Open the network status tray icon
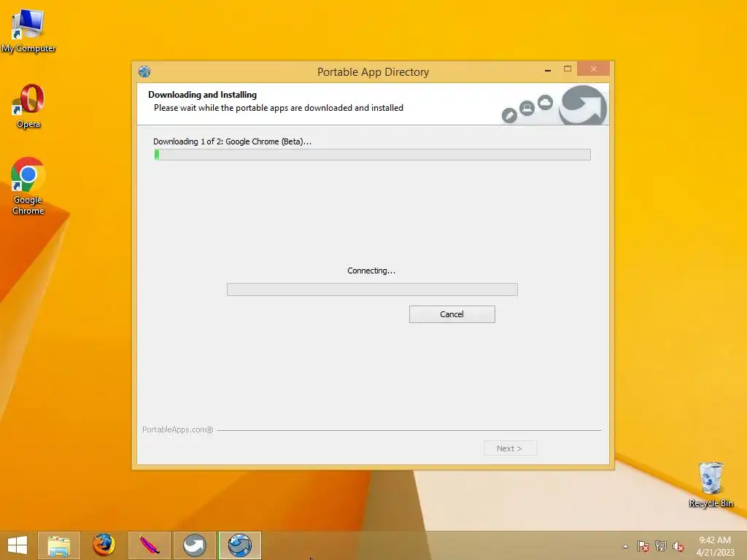This screenshot has height=560, width=747. [661, 546]
